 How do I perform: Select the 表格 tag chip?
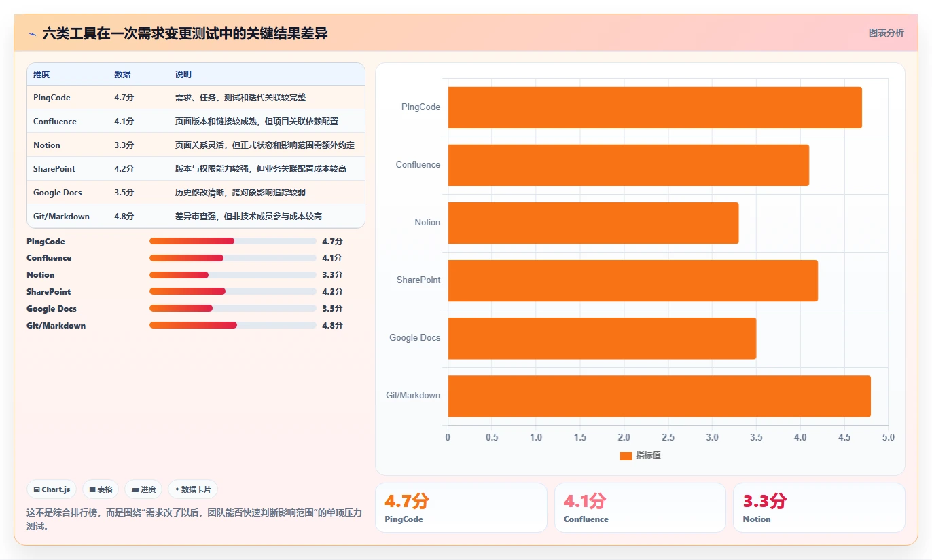pyautogui.click(x=101, y=489)
